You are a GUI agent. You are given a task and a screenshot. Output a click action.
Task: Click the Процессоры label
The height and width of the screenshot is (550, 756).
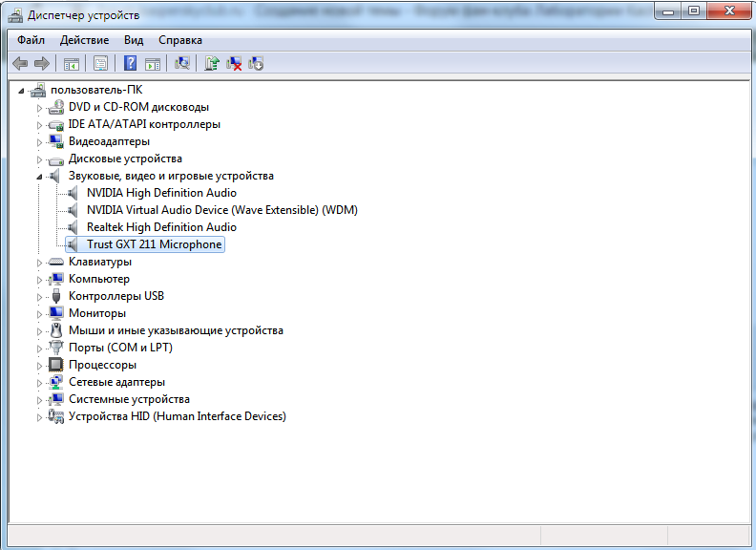[103, 365]
